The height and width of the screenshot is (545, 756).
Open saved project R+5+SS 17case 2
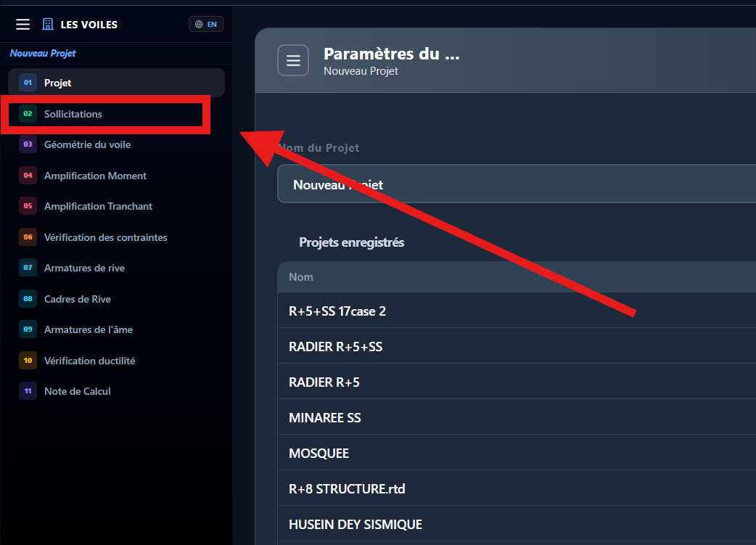[x=337, y=311]
